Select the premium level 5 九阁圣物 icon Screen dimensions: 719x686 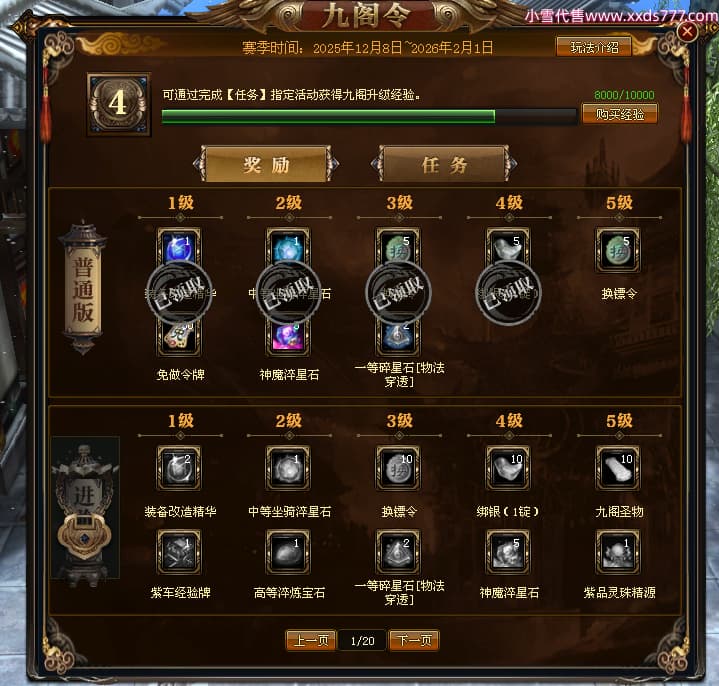click(x=618, y=469)
